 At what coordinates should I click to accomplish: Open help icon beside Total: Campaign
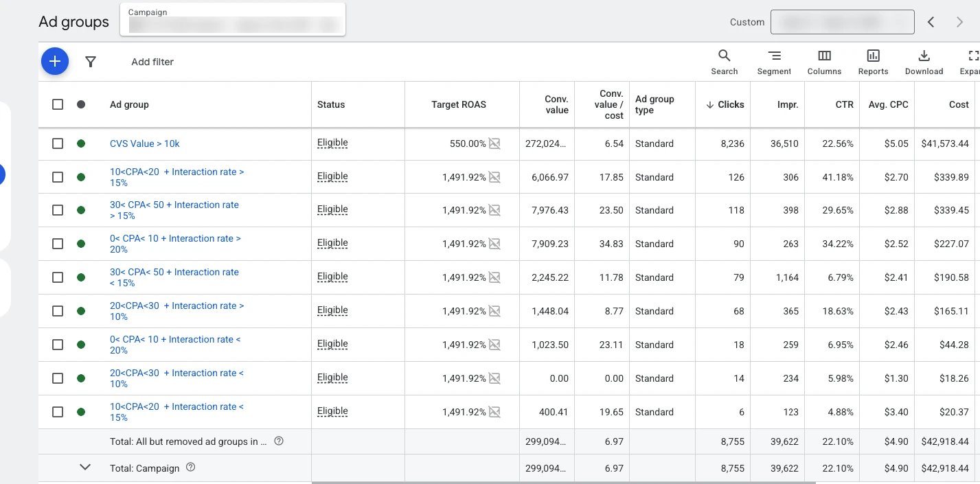[191, 468]
